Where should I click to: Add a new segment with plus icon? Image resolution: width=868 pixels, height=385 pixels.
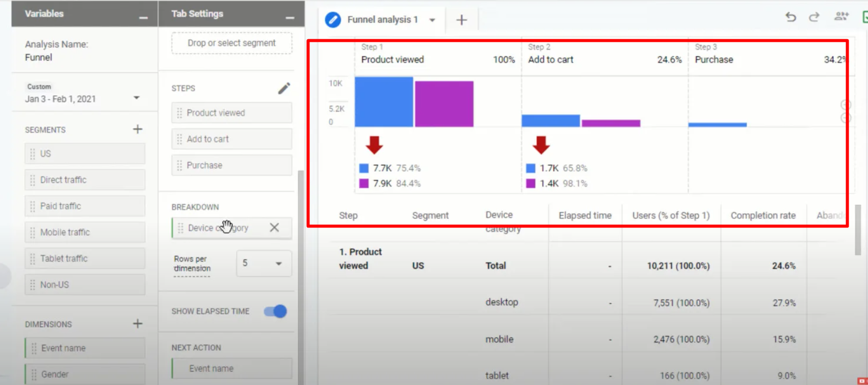pos(138,130)
